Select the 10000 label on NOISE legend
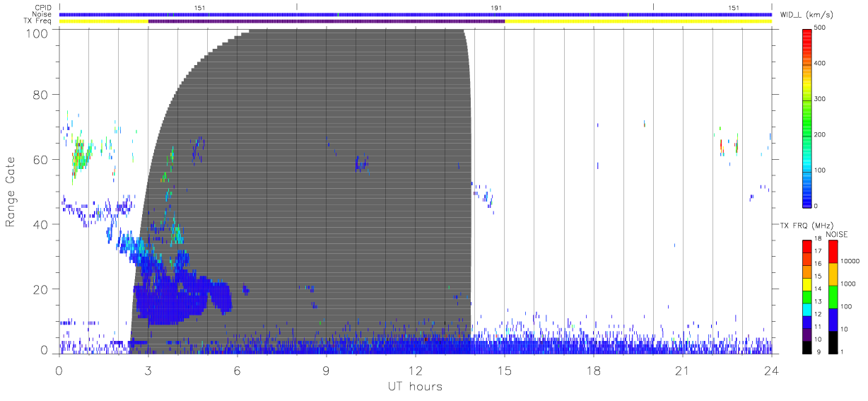The image size is (868, 401). [x=850, y=261]
